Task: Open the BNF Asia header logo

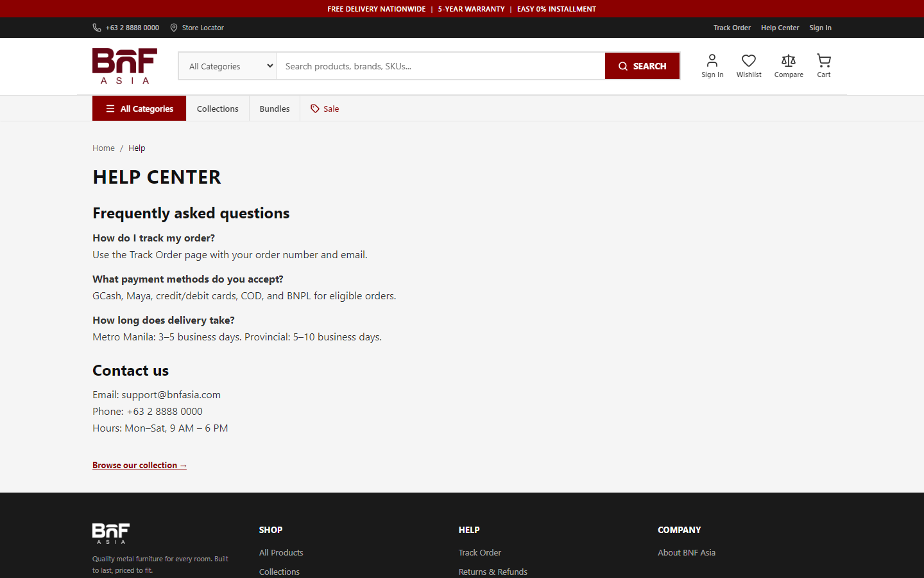Action: click(x=125, y=66)
